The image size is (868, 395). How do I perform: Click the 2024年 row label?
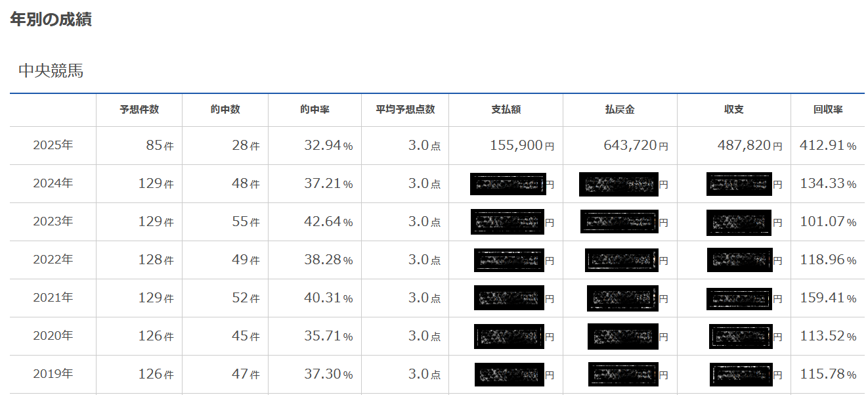(53, 183)
